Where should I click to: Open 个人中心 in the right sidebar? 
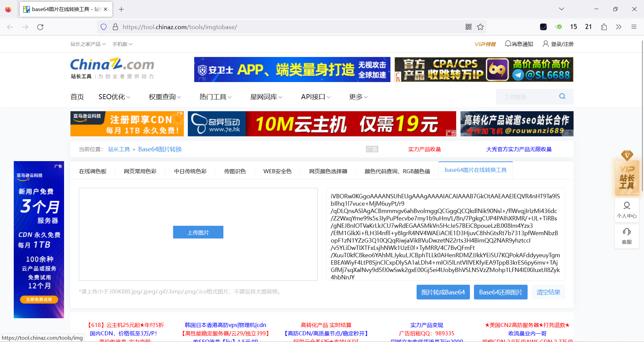(627, 210)
